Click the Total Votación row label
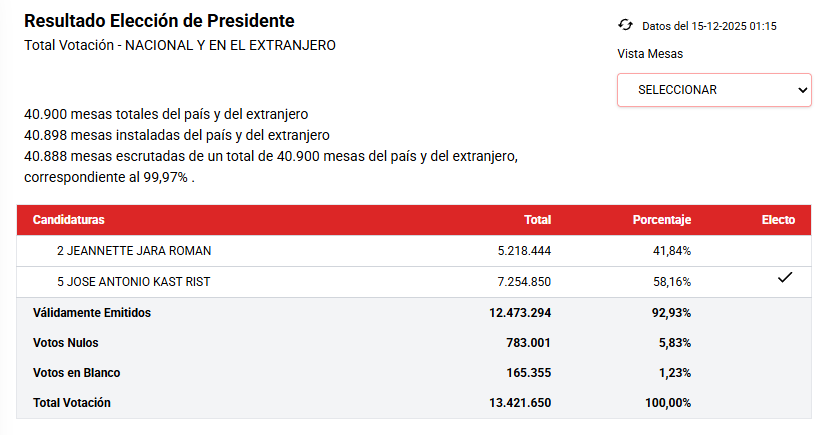 point(72,403)
